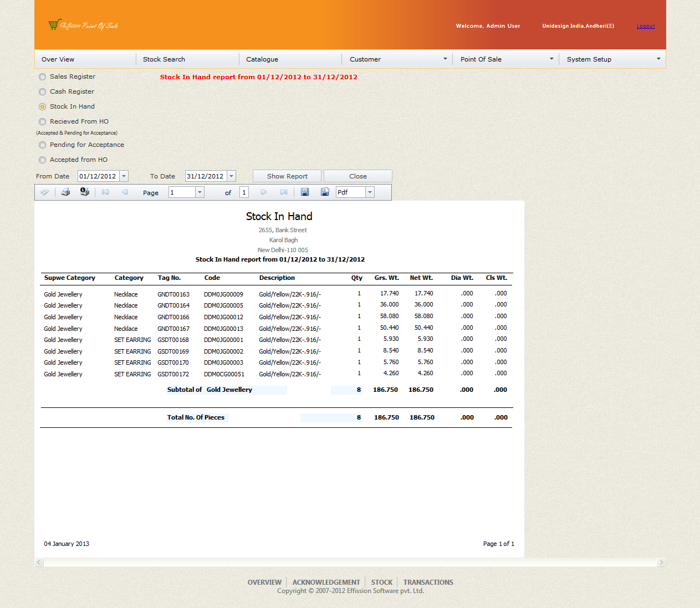This screenshot has height=608, width=700.
Task: Open Catalogue menu item
Action: coord(262,59)
